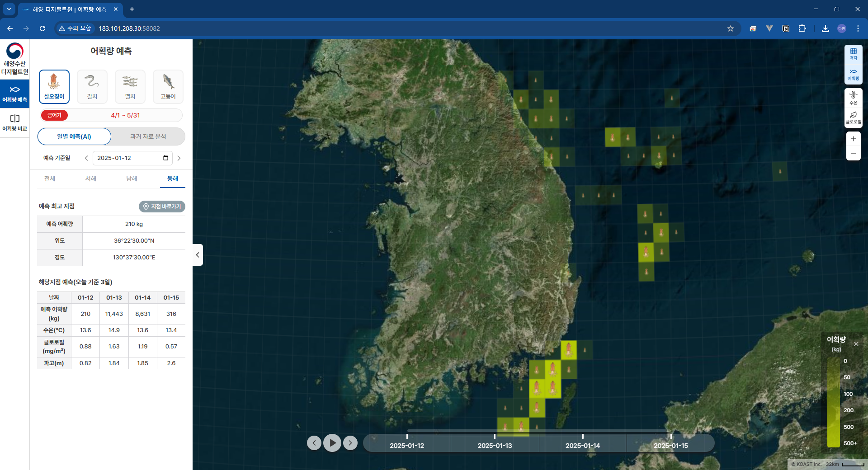Click the 4/1 ~ 5/31 closed season text
Viewport: 868px width, 470px height.
(x=125, y=115)
